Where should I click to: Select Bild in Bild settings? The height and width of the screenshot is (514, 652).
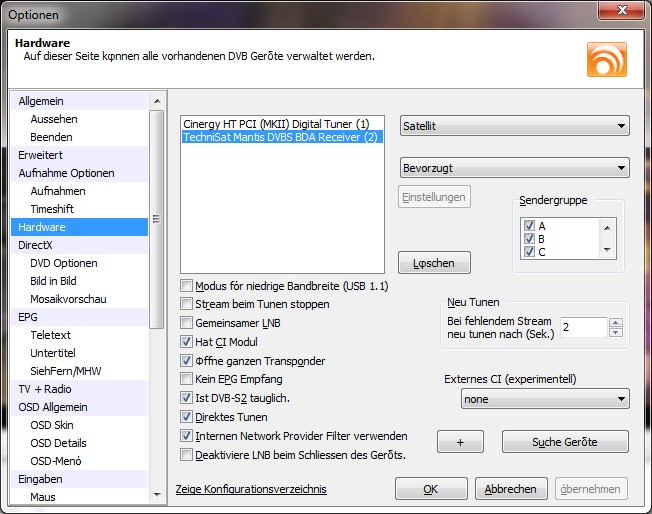(x=79, y=281)
